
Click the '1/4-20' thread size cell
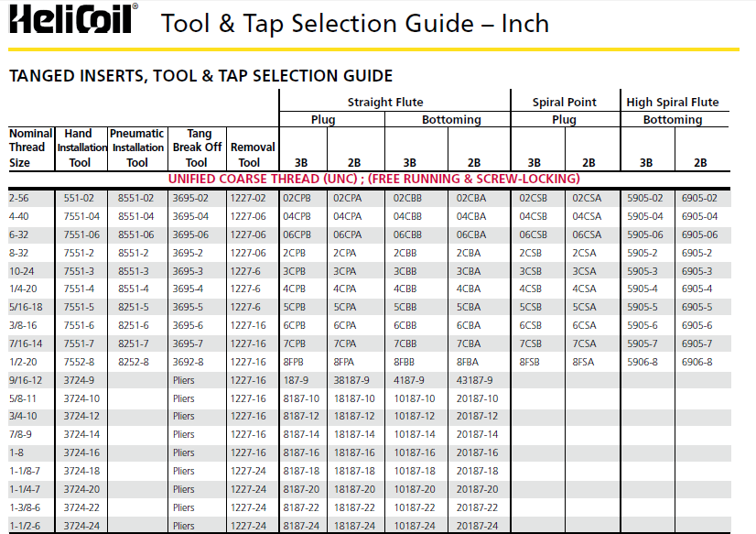tap(23, 289)
